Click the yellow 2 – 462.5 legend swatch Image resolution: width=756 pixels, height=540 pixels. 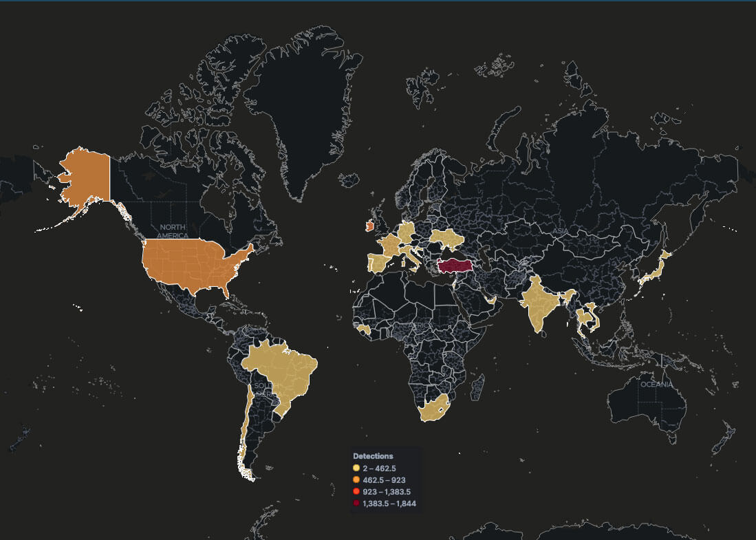[x=356, y=468]
